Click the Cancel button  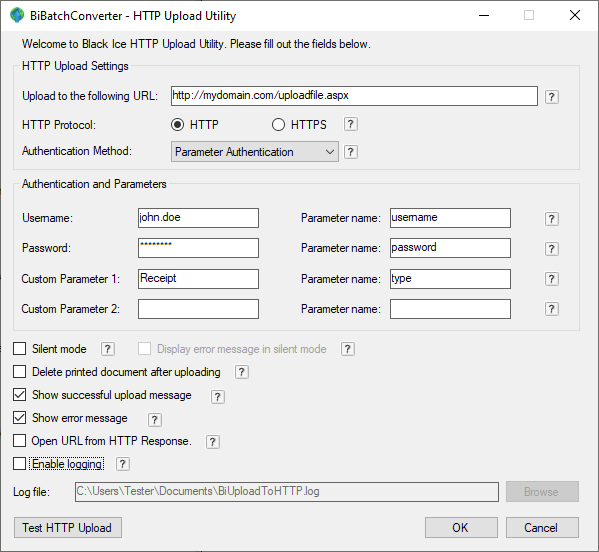point(542,528)
